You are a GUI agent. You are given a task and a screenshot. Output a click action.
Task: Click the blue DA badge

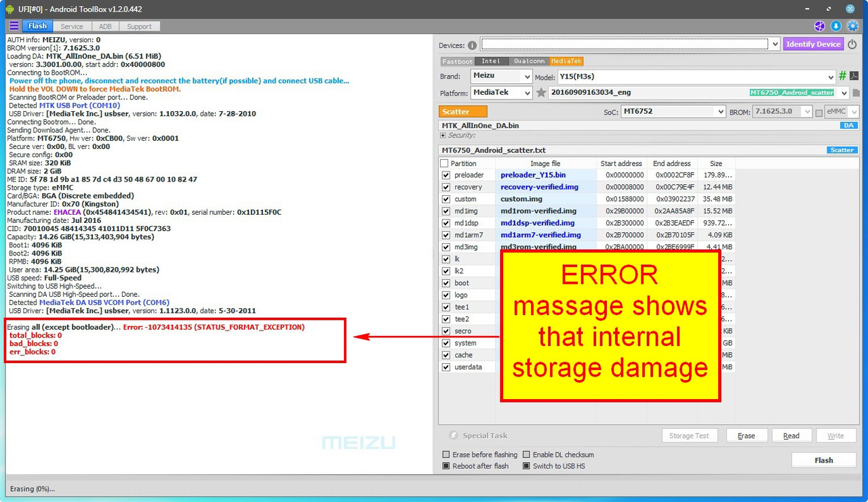849,126
